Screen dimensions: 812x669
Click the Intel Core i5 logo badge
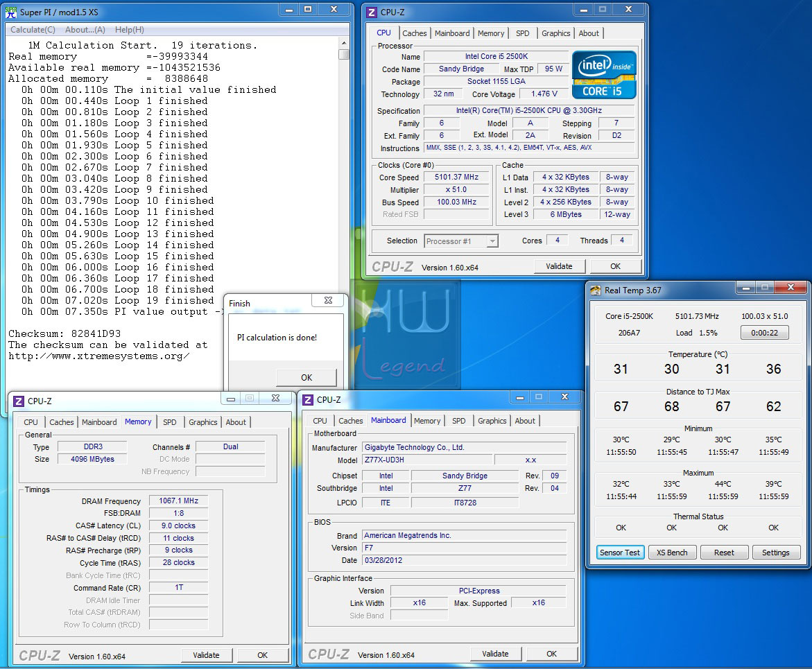604,75
